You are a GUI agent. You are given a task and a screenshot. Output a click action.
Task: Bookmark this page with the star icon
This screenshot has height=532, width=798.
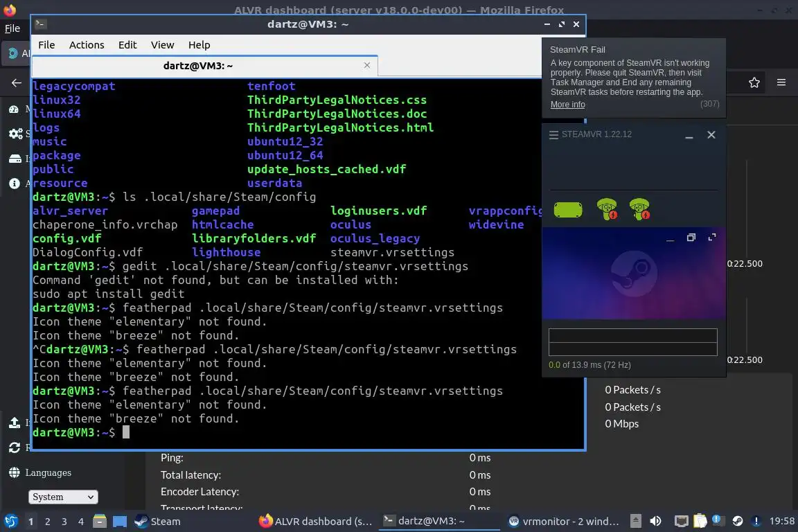(x=754, y=82)
